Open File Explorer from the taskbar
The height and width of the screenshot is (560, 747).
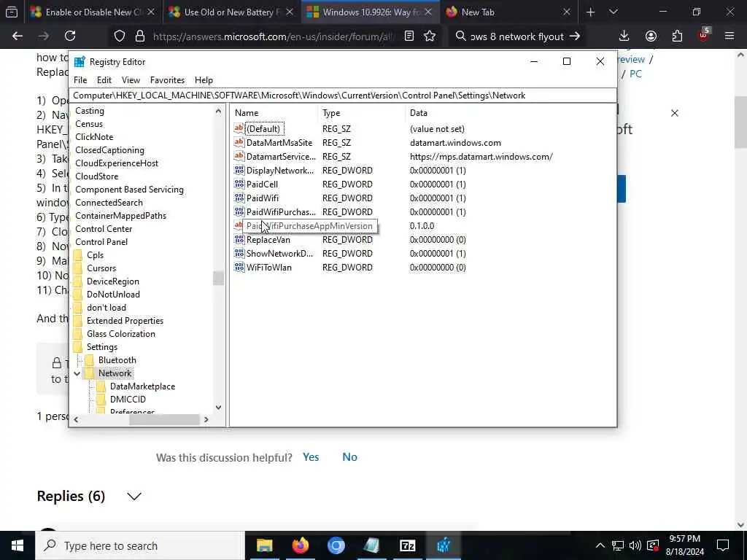[264, 545]
